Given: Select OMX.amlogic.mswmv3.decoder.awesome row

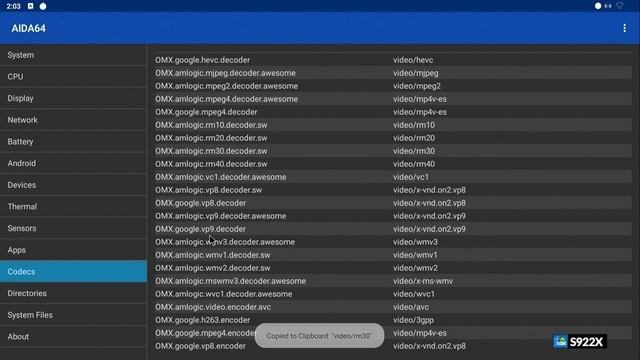Looking at the screenshot, I should pyautogui.click(x=393, y=281).
